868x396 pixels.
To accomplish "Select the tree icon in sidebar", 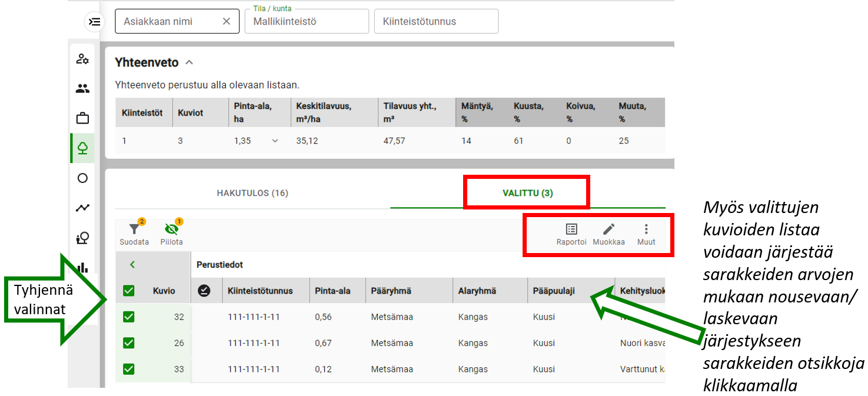I will click(x=83, y=148).
